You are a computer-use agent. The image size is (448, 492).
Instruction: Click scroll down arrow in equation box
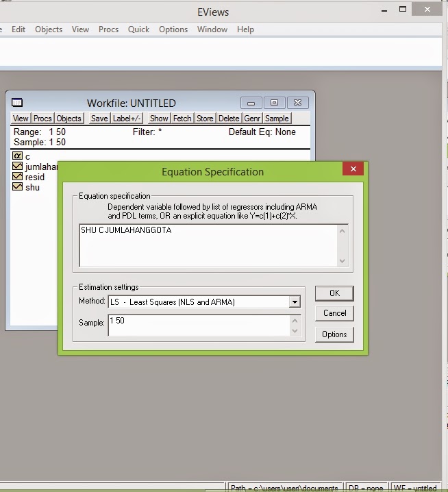[343, 261]
